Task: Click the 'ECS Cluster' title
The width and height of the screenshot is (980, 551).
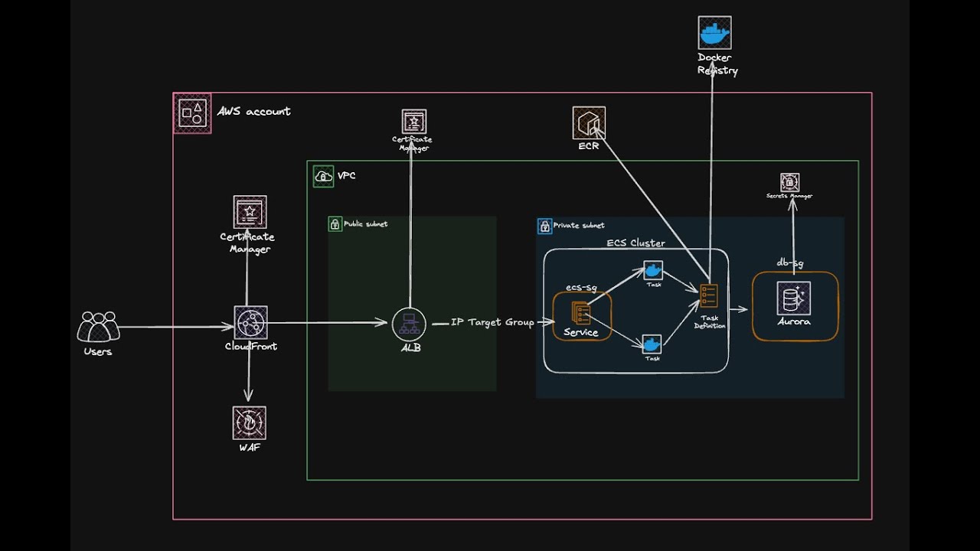Action: coord(636,243)
